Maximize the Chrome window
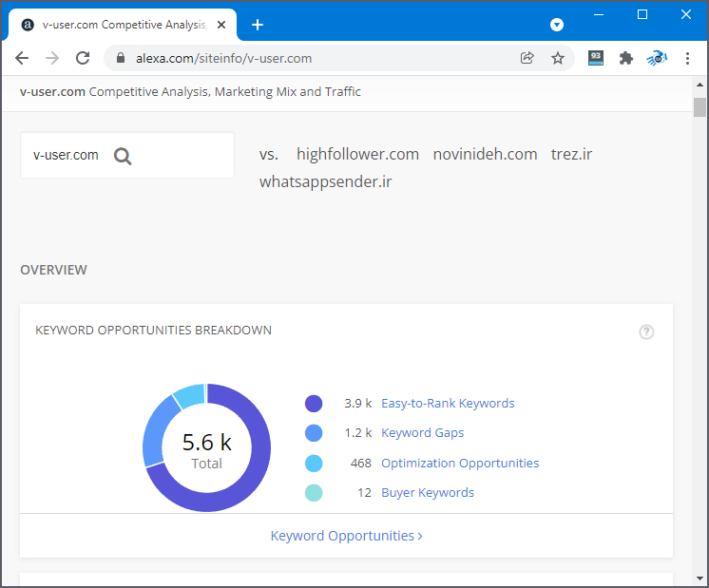 [642, 14]
